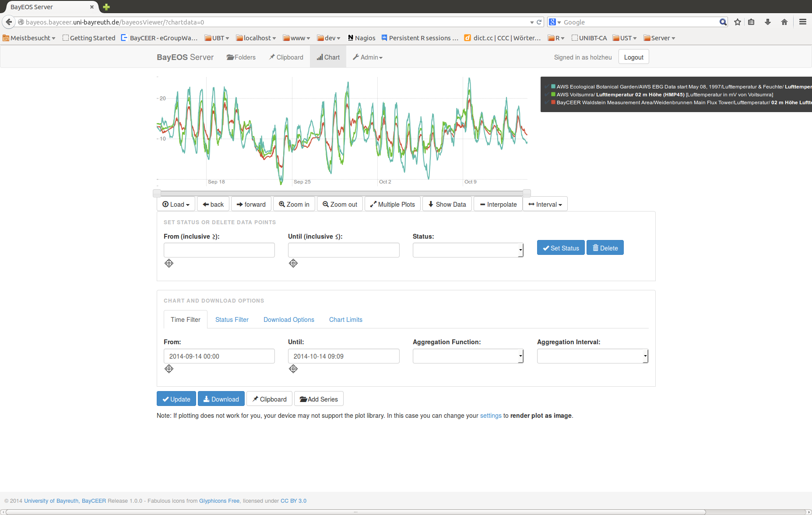Expand the Admin menu
812x515 pixels.
(368, 57)
